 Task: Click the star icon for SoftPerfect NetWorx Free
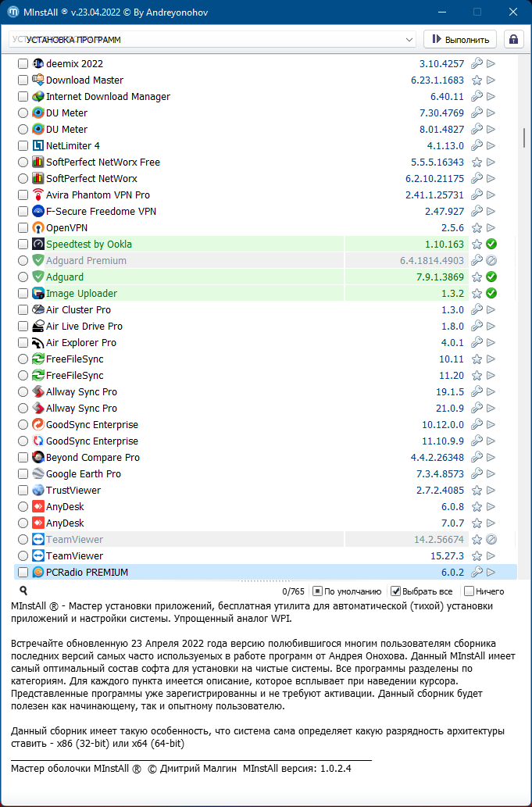(477, 162)
